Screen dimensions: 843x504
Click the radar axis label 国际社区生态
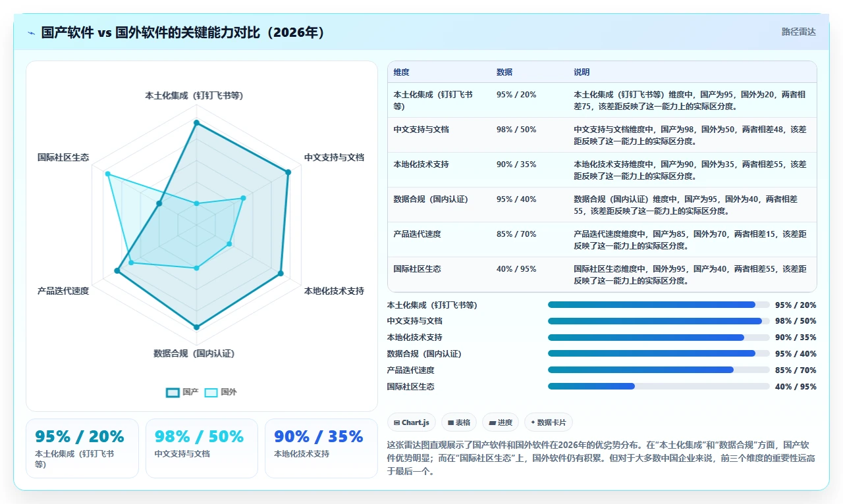63,158
